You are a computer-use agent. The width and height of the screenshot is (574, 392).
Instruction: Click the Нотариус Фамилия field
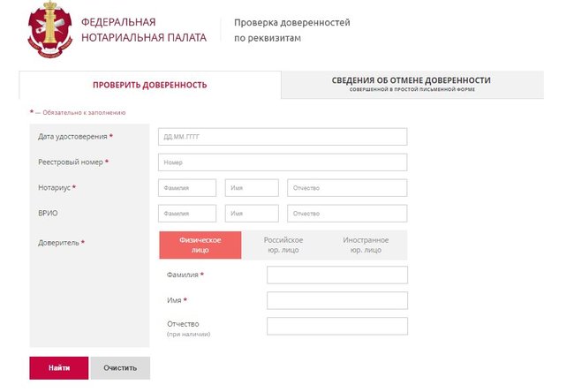click(x=187, y=188)
